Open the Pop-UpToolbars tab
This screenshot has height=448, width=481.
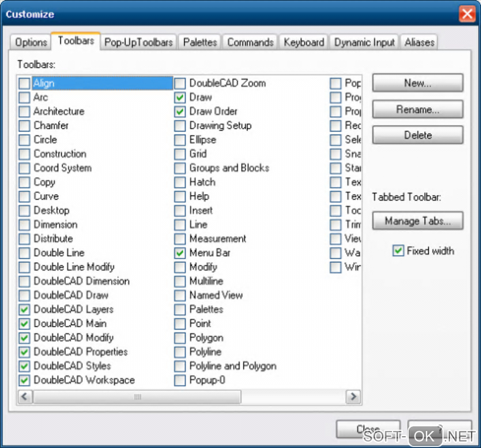point(138,42)
